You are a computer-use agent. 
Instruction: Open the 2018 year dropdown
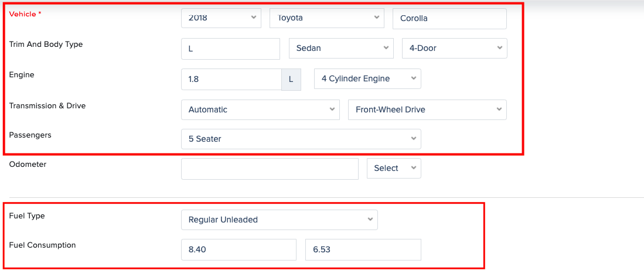tap(221, 18)
